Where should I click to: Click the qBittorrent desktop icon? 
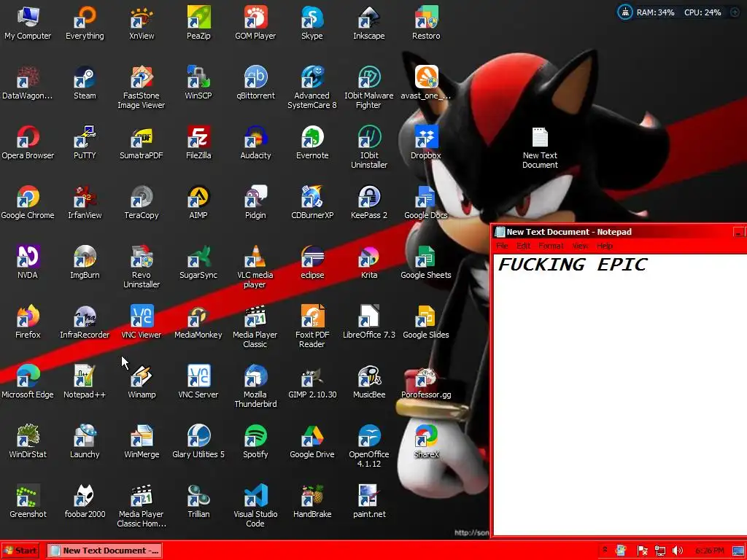(x=255, y=83)
